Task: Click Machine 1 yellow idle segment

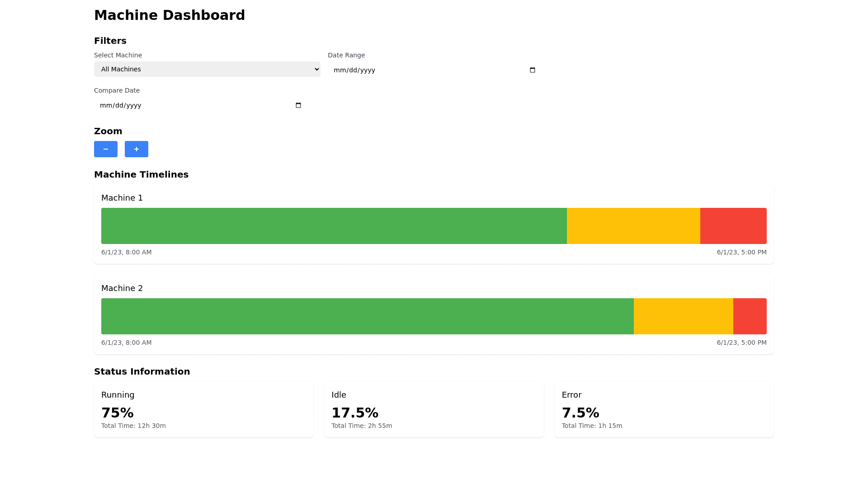Action: (x=633, y=226)
